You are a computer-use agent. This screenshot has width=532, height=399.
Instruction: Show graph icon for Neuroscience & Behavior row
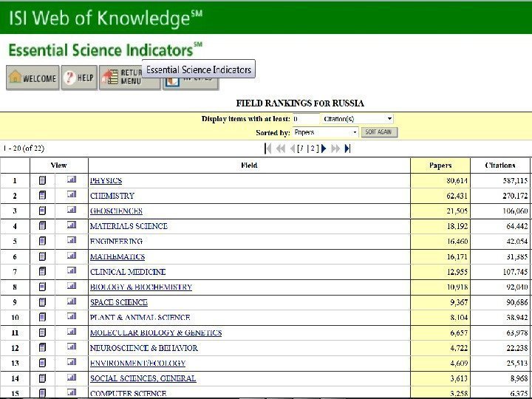click(x=72, y=347)
